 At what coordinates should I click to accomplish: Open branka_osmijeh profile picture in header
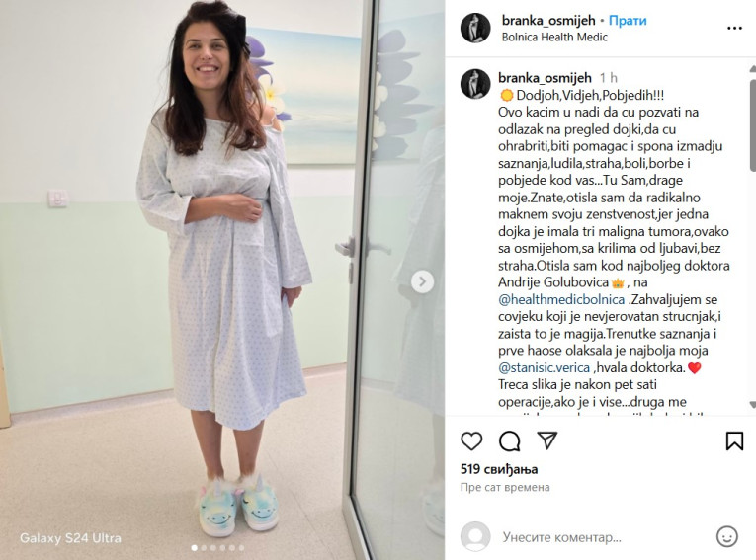click(475, 28)
